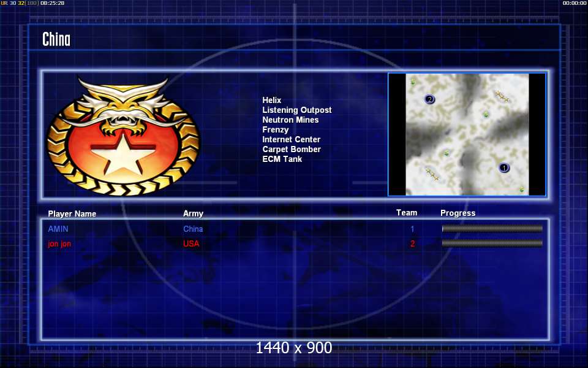Screen dimensions: 588x368
Task: Click the green icon beside marker 2
Action: point(413,82)
